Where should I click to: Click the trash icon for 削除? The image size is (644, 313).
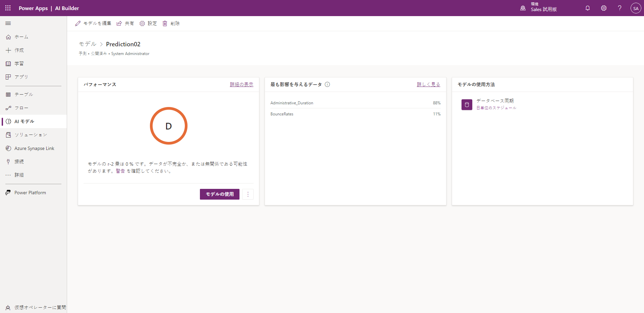point(165,23)
